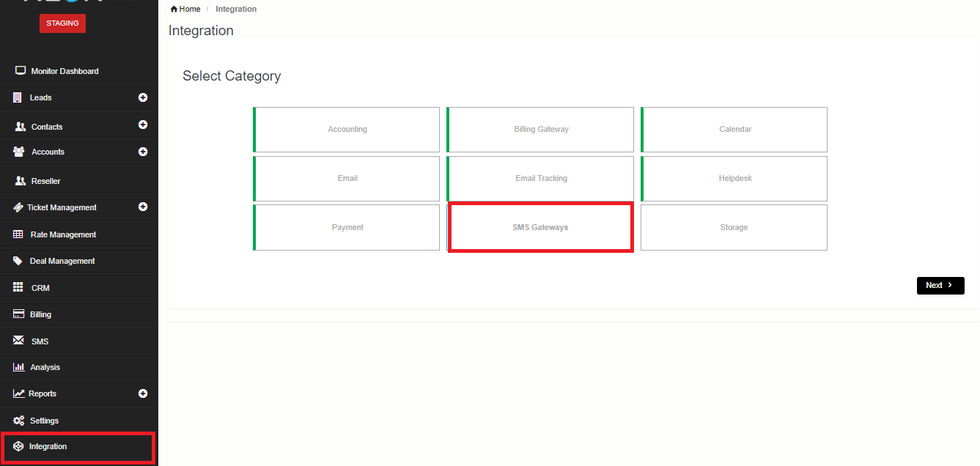980x466 pixels.
Task: Select the Monitor Dashboard icon in sidebar
Action: coord(20,70)
